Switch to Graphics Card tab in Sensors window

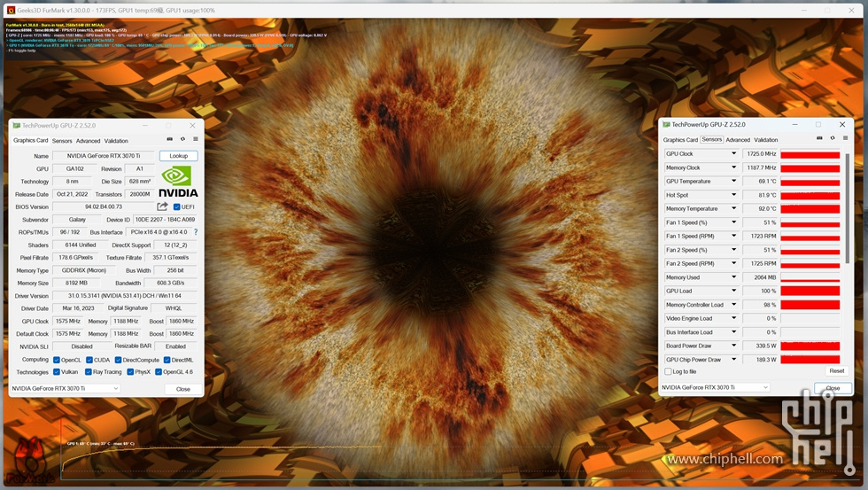point(680,139)
